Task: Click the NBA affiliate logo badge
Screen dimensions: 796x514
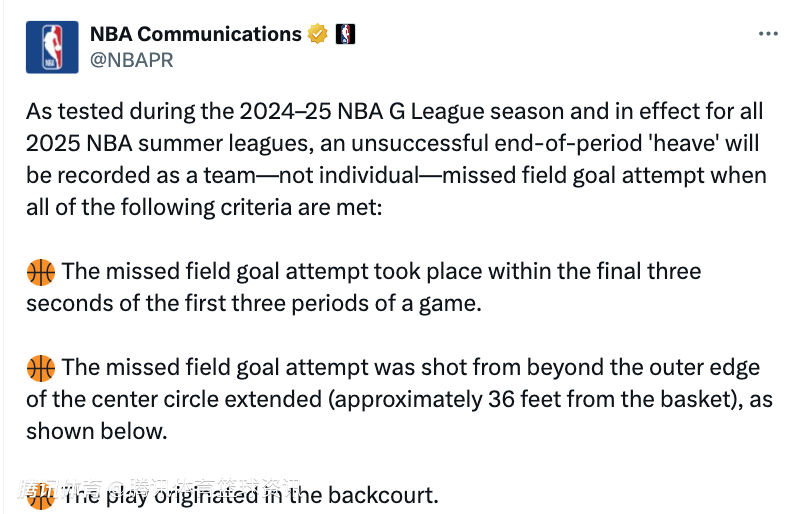Action: 345,34
